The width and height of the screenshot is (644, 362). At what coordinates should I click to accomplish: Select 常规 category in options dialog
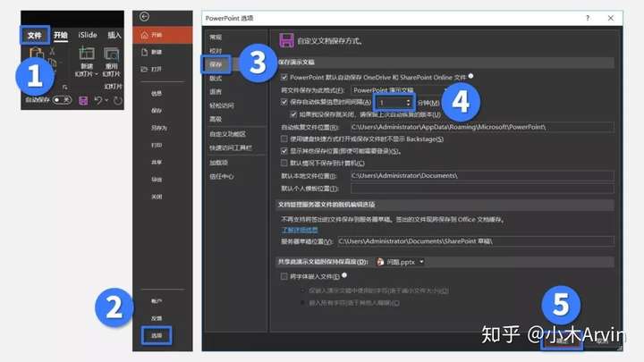(x=216, y=38)
